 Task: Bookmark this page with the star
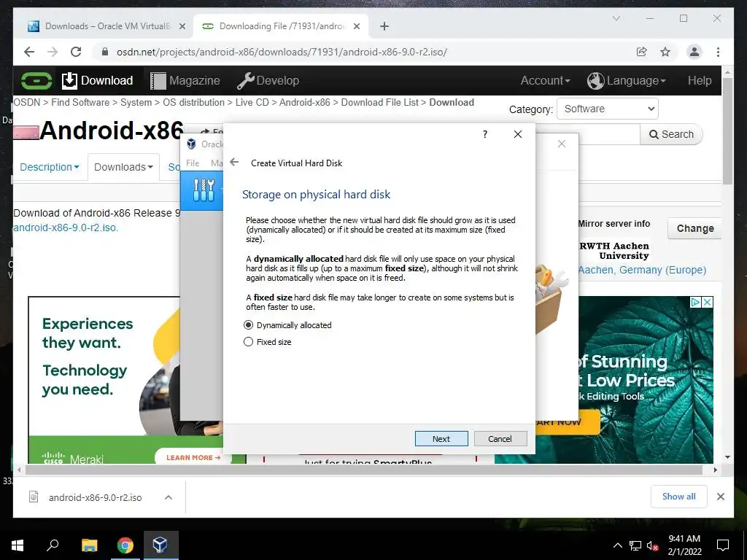point(665,52)
